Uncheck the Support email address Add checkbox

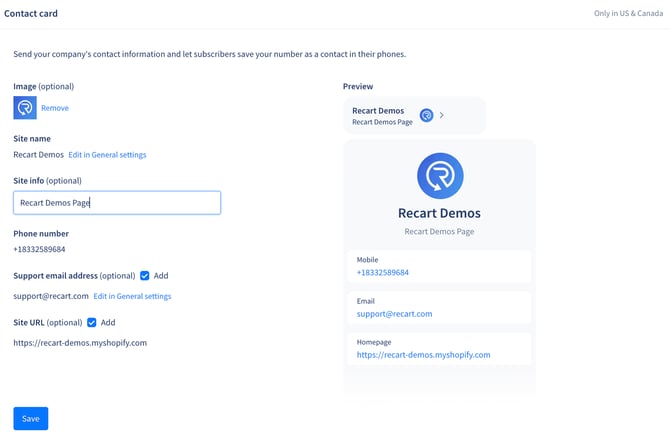click(145, 276)
